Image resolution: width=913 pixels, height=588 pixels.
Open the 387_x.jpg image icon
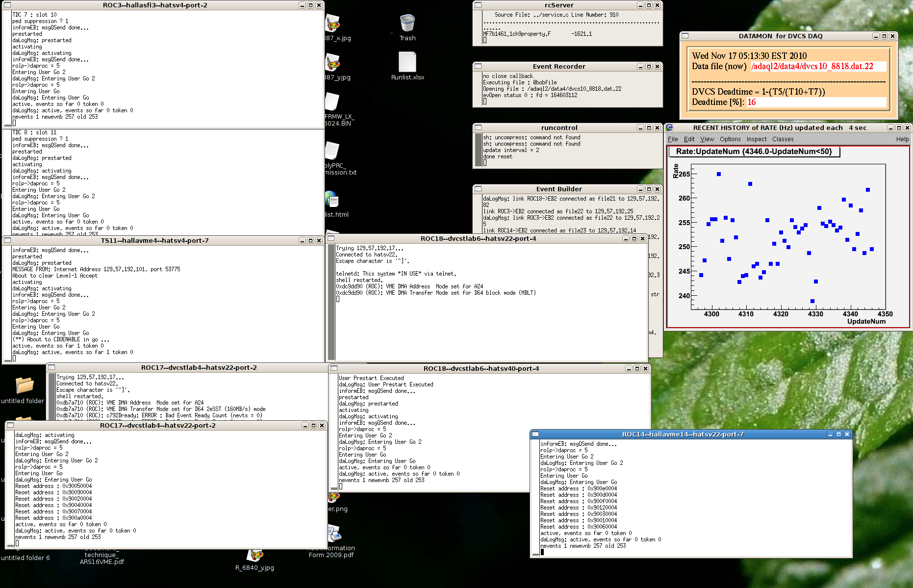coord(337,28)
